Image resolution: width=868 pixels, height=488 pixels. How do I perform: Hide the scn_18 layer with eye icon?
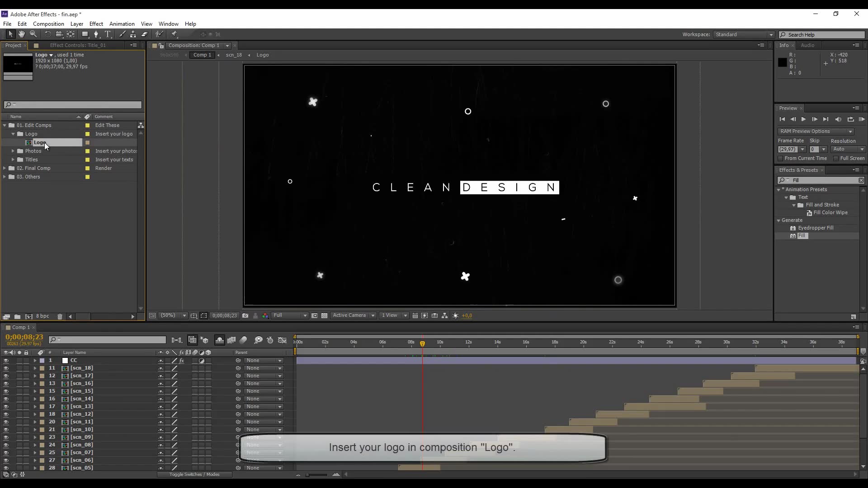point(6,368)
